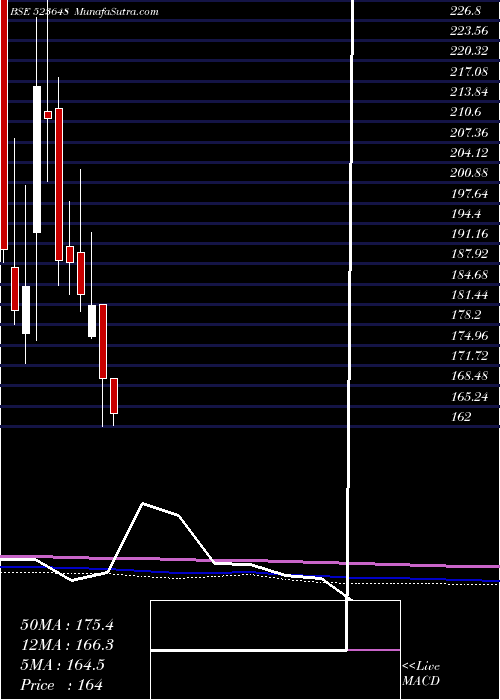Click the tall white candlestick body near 210
Screen dimensions: 500x700
(37, 159)
